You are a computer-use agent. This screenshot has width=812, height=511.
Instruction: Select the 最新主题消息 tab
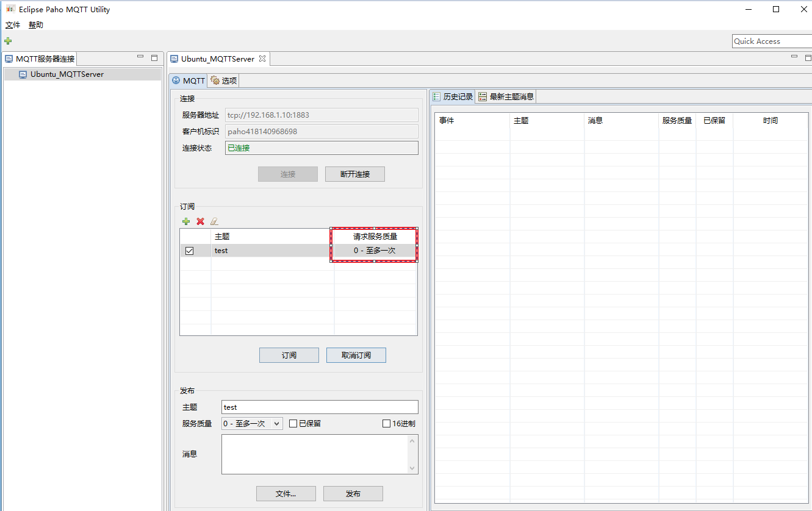(506, 96)
